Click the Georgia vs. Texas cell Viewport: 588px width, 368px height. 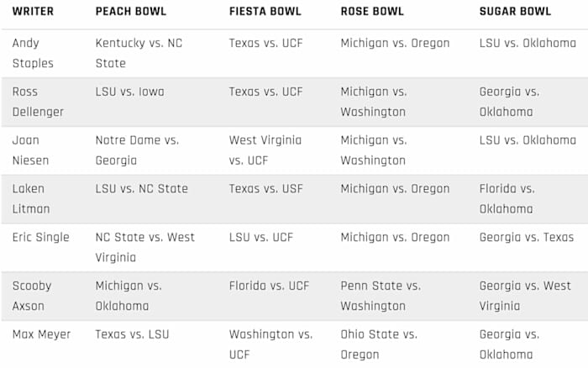coord(527,238)
